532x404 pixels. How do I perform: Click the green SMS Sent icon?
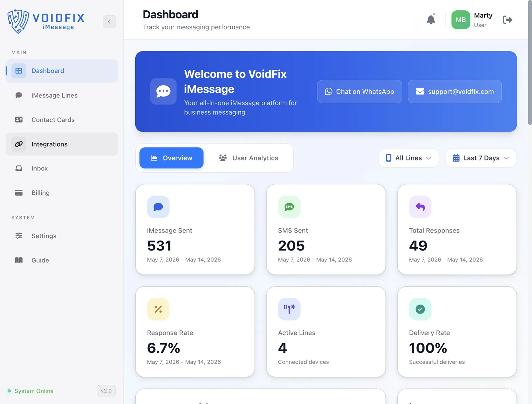point(289,207)
